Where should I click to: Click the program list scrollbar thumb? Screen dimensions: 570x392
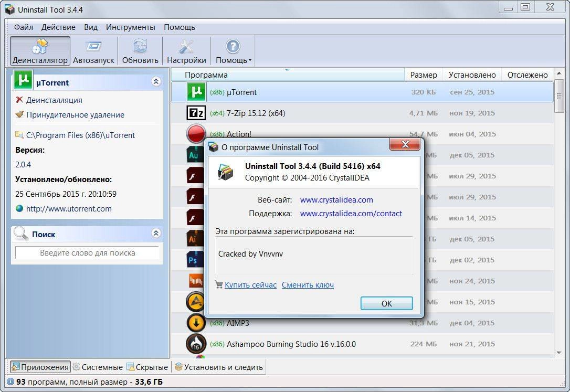(559, 96)
